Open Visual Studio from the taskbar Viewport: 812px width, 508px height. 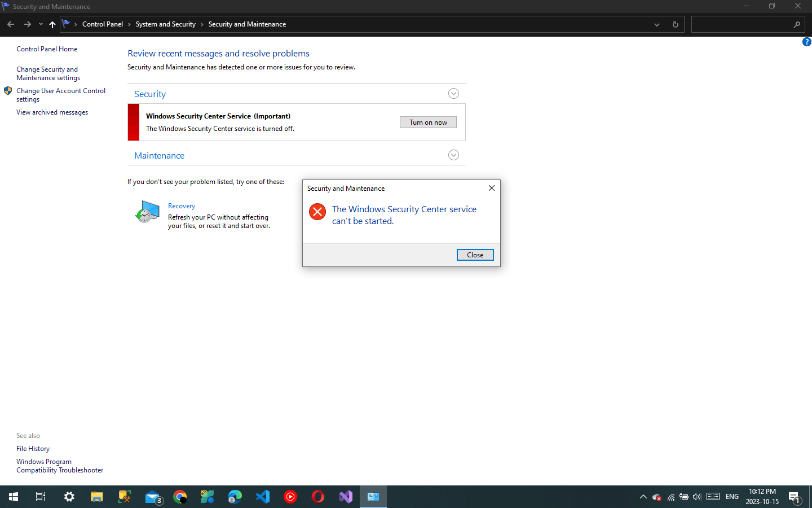346,497
